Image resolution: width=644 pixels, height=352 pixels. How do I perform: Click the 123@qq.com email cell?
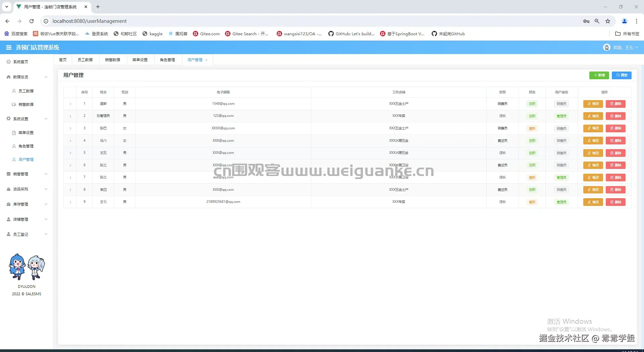pos(223,116)
